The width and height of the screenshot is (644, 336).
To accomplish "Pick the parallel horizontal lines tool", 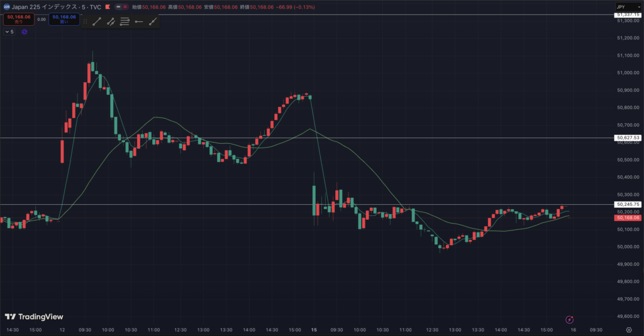I will (125, 21).
